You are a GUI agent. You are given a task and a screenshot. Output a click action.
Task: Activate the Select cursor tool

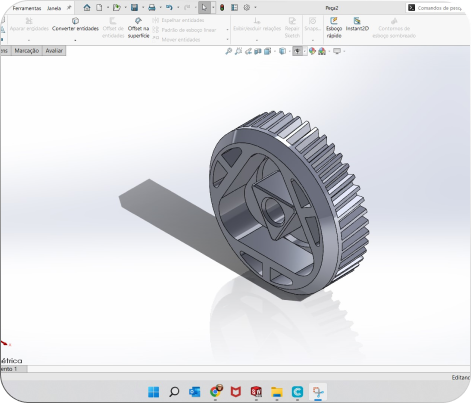[204, 7]
